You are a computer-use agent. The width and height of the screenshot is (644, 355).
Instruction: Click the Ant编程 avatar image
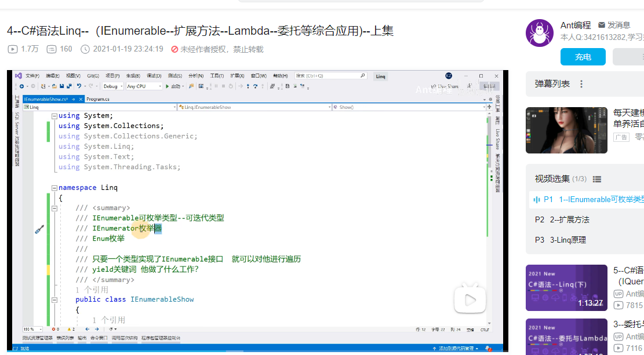click(x=539, y=33)
